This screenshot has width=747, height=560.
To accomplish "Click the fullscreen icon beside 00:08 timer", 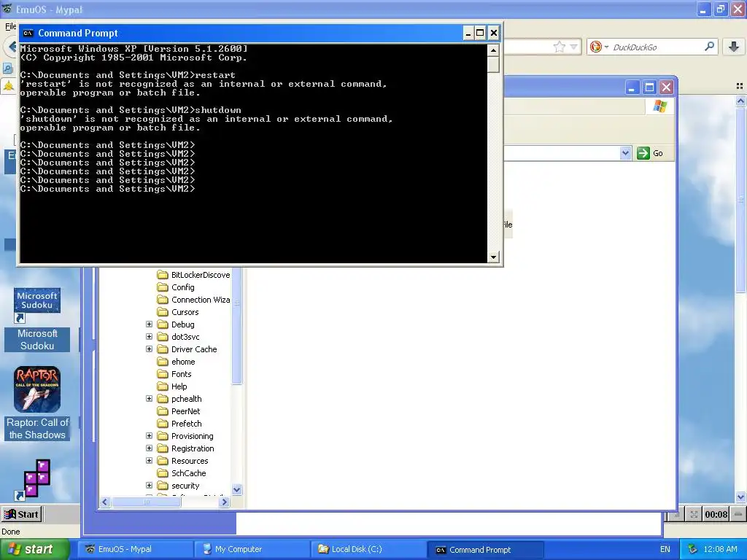I will coord(694,514).
